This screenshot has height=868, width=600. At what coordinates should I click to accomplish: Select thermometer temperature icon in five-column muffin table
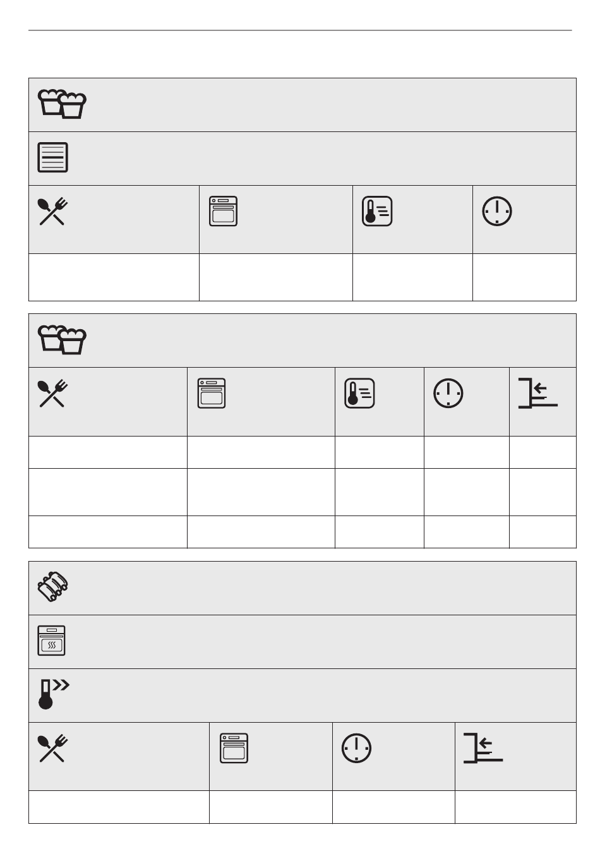point(359,394)
